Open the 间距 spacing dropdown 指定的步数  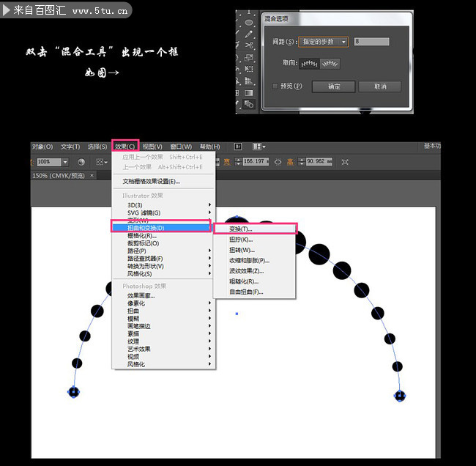[x=323, y=42]
